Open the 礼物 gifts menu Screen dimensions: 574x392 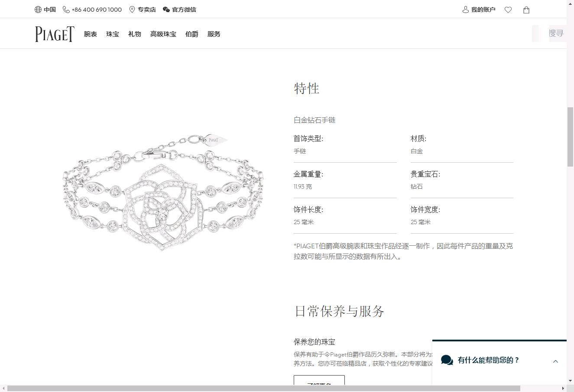[x=135, y=34]
